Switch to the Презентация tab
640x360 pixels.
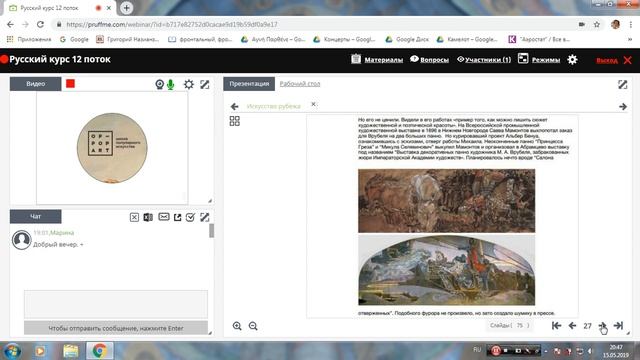coord(249,84)
